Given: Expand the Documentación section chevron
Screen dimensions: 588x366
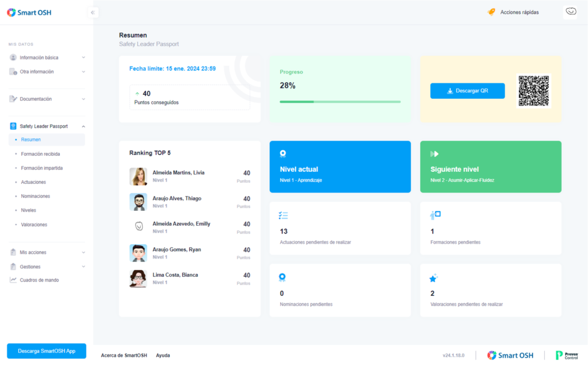Looking at the screenshot, I should click(83, 99).
